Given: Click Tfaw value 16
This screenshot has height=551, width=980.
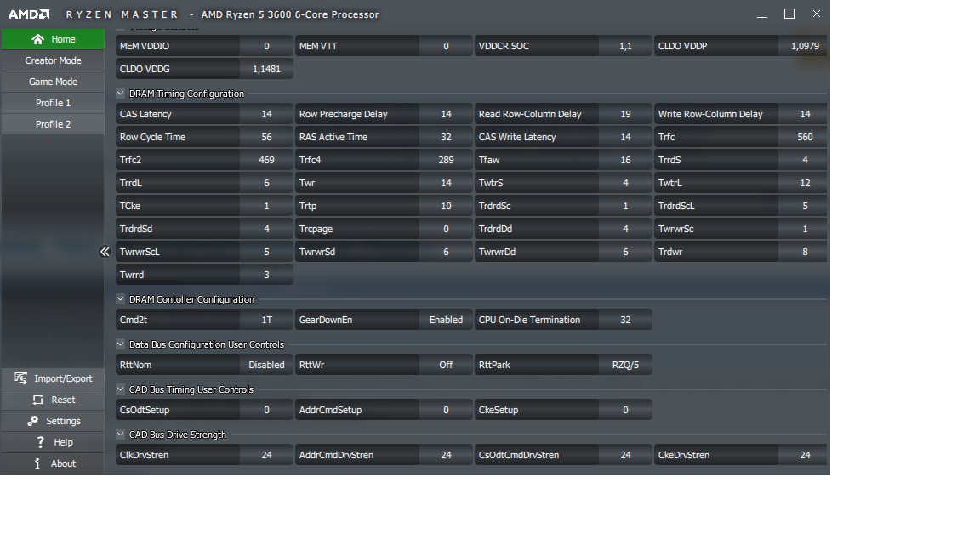Looking at the screenshot, I should (625, 160).
